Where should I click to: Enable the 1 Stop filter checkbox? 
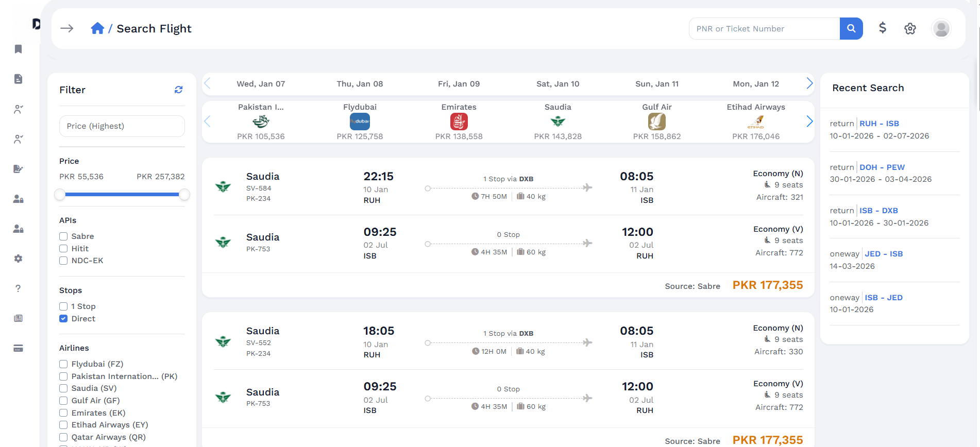point(63,306)
